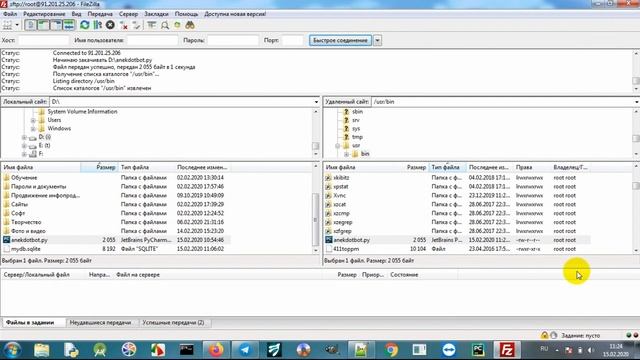Open Google Chrome from the taskbar
The width and height of the screenshot is (640, 360).
pyautogui.click(x=391, y=350)
